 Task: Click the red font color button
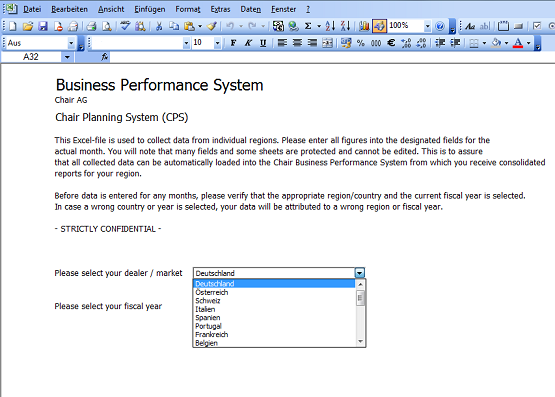pos(518,43)
